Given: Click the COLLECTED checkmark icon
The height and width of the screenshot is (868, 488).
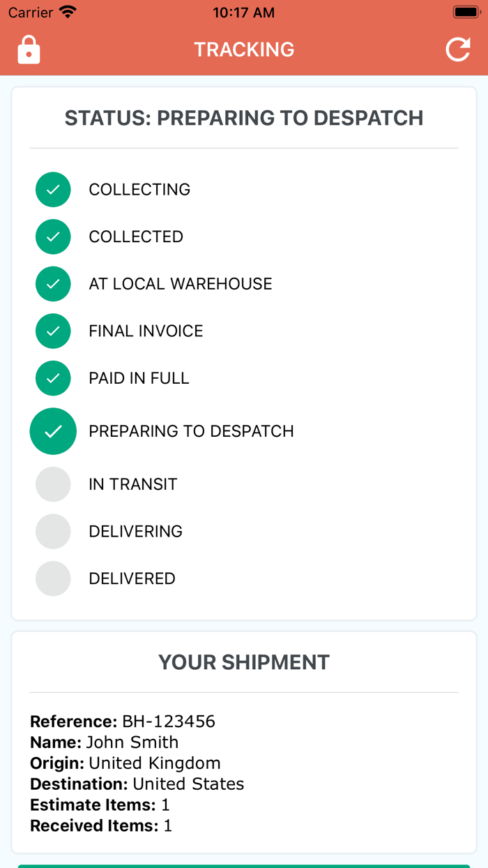Looking at the screenshot, I should click(x=53, y=237).
